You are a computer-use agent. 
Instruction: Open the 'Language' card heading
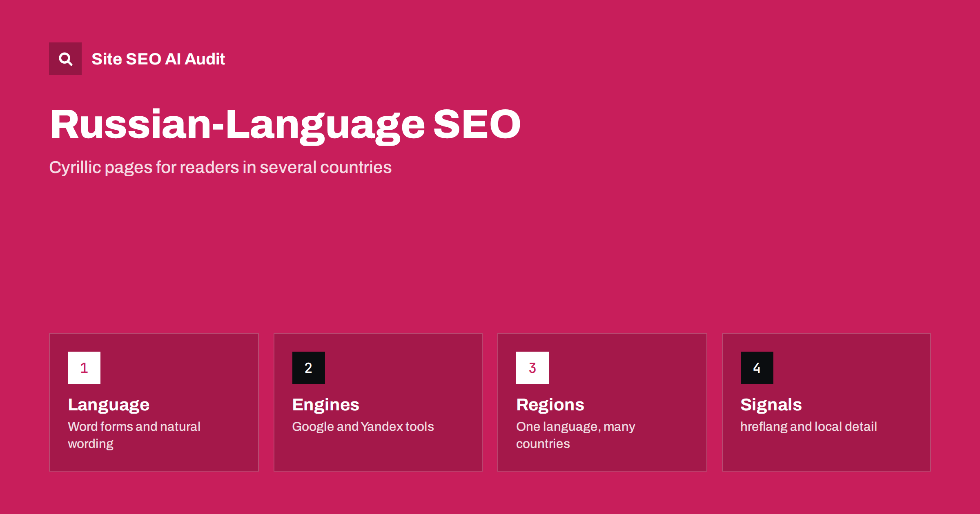pos(109,405)
